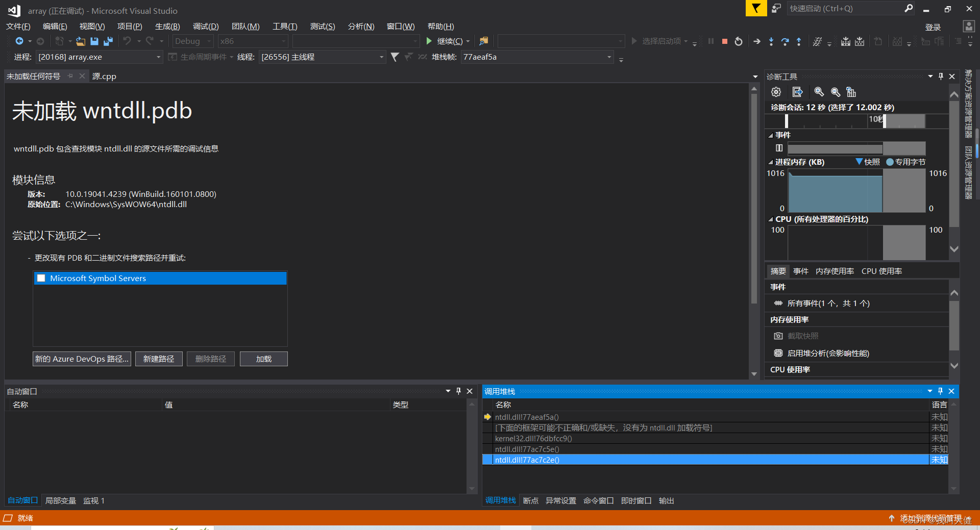Collapse the 进程内存 (KB) graph section
Viewport: 980px width, 530px height.
pos(771,162)
